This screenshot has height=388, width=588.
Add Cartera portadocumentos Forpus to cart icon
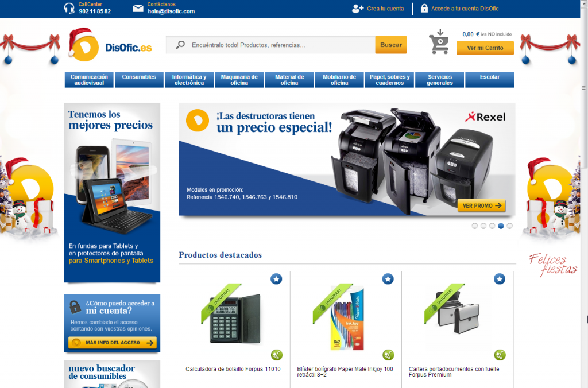500,355
